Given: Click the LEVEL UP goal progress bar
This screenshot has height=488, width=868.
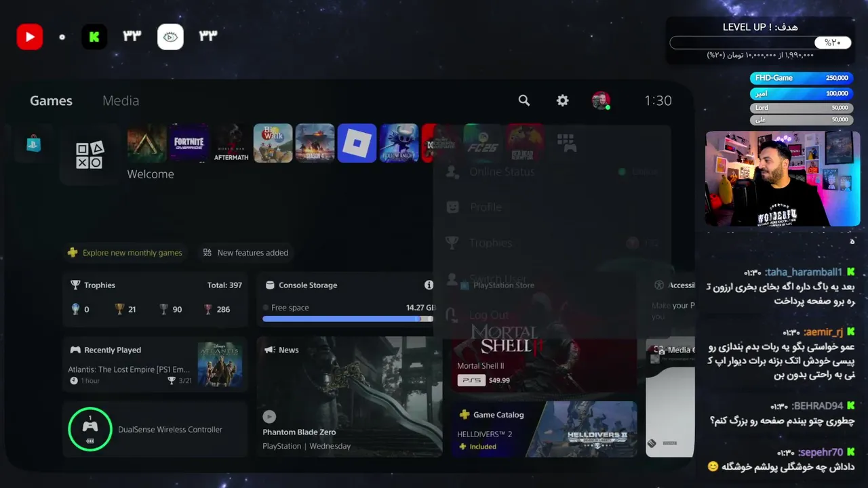Looking at the screenshot, I should coord(760,43).
